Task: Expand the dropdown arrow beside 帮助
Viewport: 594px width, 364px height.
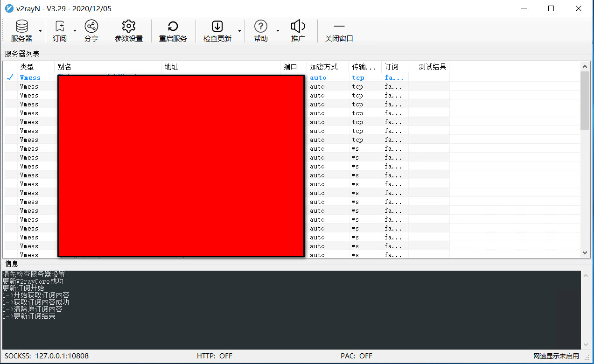Action: [x=278, y=31]
